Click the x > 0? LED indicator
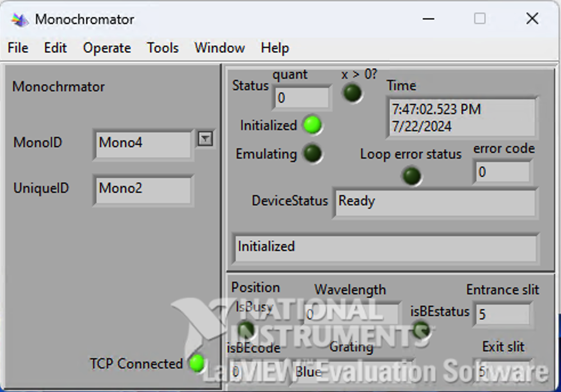This screenshot has width=561, height=392. click(352, 93)
